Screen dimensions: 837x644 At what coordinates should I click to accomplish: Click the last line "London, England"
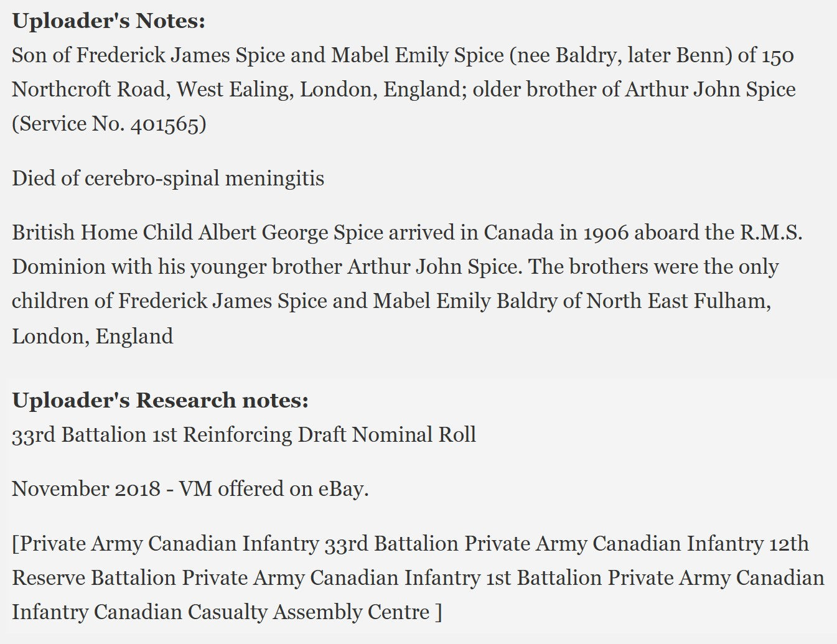click(92, 337)
